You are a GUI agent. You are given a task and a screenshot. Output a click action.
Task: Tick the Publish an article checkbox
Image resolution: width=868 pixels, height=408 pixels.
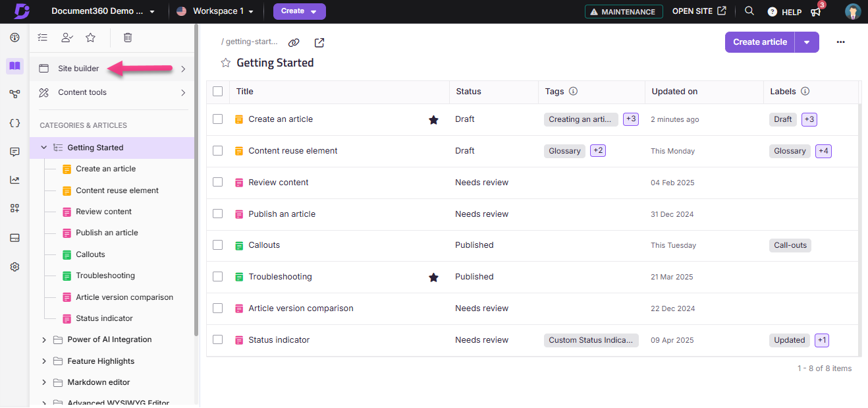pyautogui.click(x=218, y=214)
